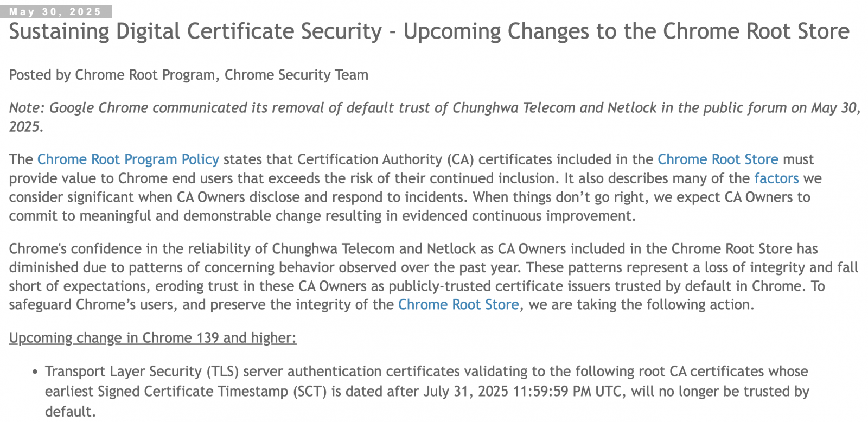The image size is (868, 422).
Task: Click 'Chrome's confidence in the reliability' paragraph start
Action: click(130, 249)
